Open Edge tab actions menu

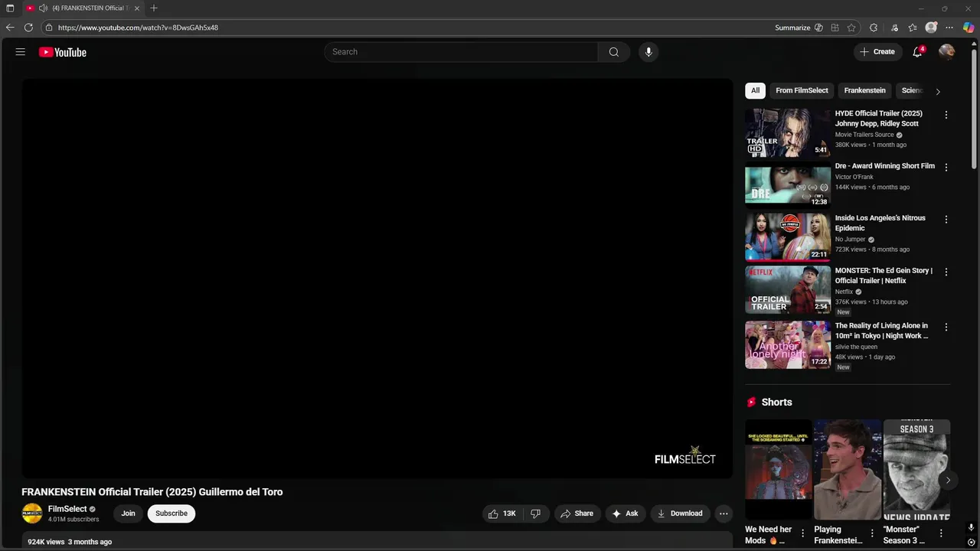pos(10,8)
